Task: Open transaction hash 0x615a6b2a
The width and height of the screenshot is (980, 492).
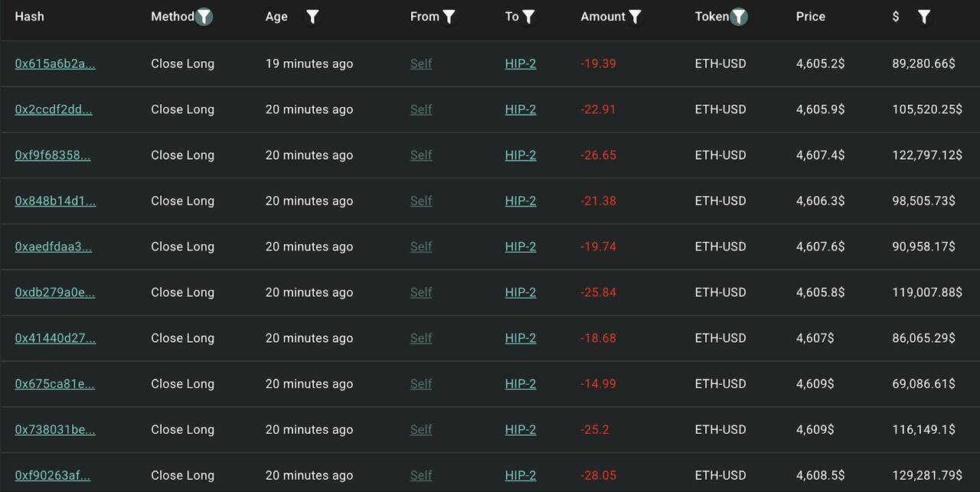Action: pyautogui.click(x=55, y=64)
